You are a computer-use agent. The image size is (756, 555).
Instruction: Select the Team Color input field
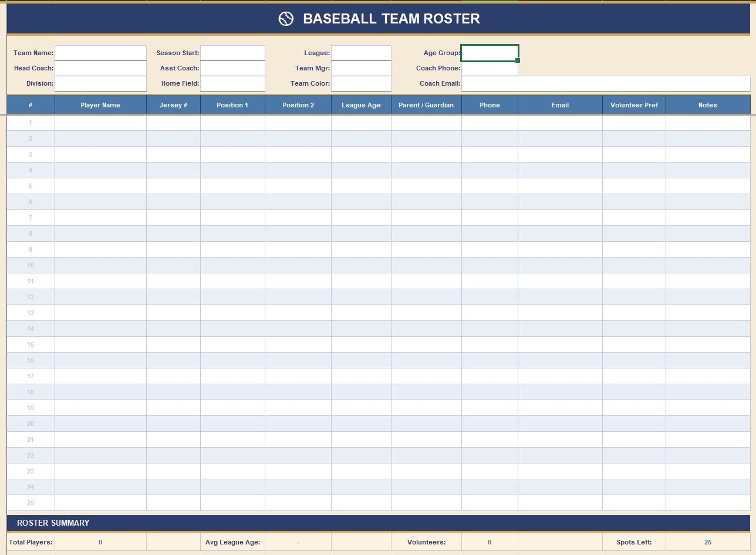click(361, 83)
